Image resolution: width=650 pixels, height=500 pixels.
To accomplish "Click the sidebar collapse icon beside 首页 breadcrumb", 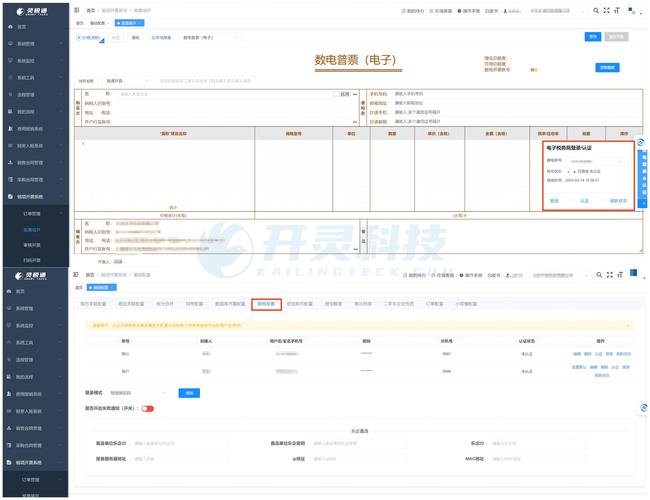I will pos(77,10).
